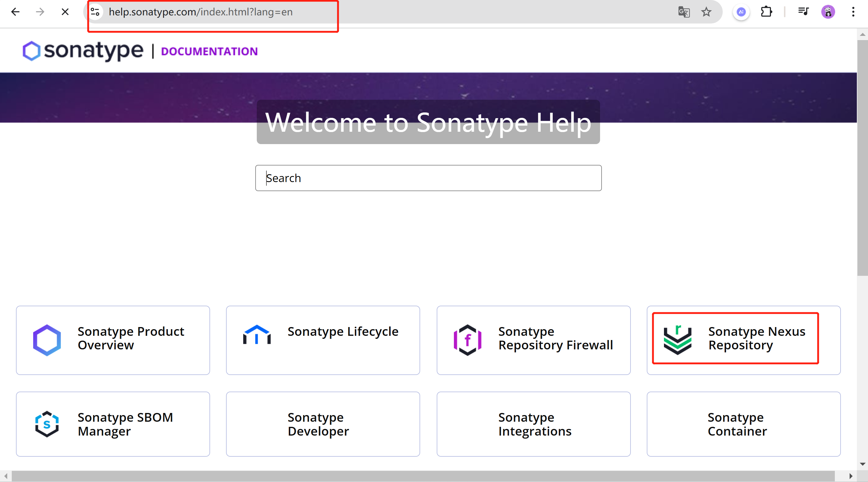This screenshot has width=868, height=482.
Task: Open the Chrome profile avatar
Action: [x=828, y=12]
